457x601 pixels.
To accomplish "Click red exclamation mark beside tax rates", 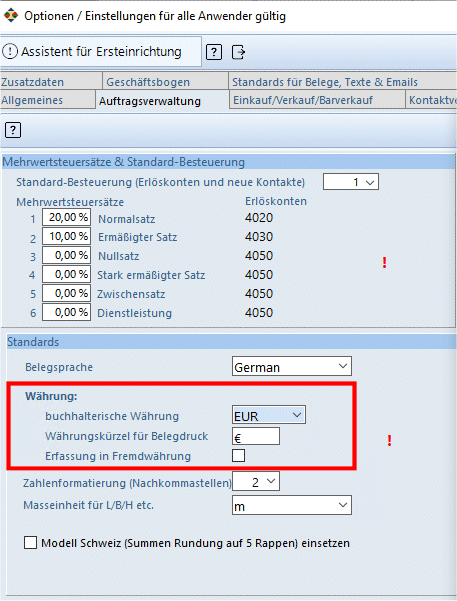I will point(384,263).
